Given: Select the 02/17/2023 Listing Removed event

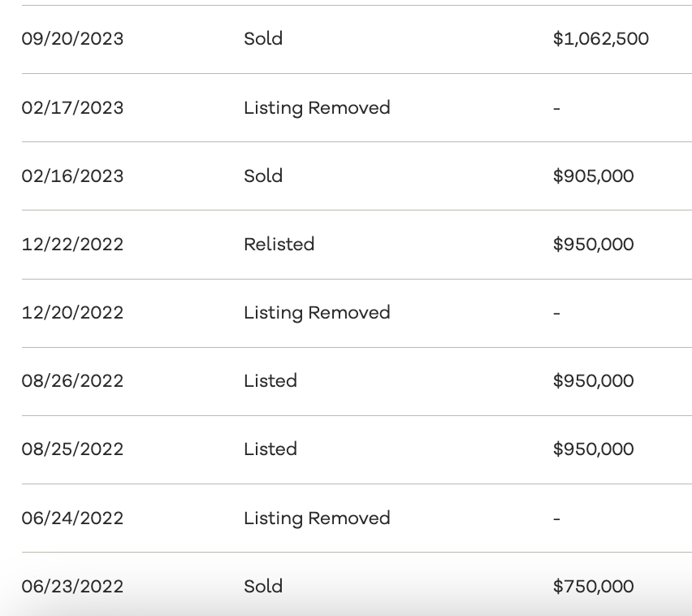Looking at the screenshot, I should (317, 108).
